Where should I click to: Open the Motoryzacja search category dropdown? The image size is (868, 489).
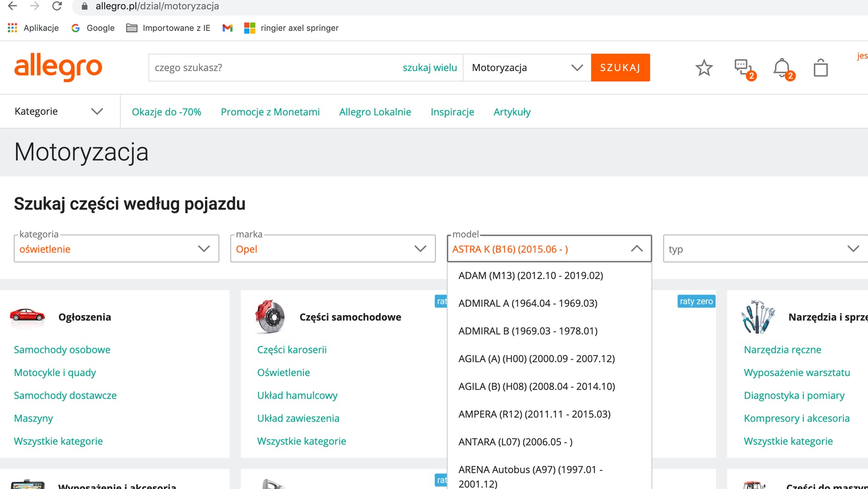527,68
